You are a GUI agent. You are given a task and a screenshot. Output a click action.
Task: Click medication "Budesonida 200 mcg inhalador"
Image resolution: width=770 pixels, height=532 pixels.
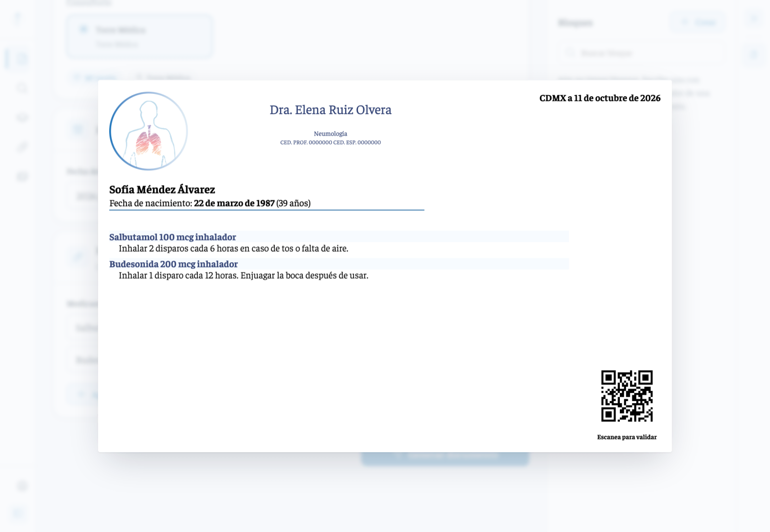coord(174,264)
